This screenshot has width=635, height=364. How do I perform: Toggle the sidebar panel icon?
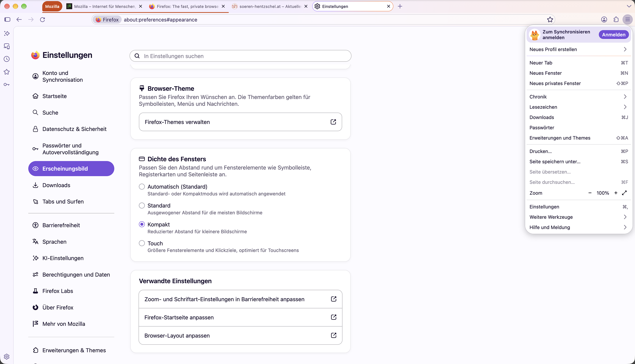pos(7,19)
